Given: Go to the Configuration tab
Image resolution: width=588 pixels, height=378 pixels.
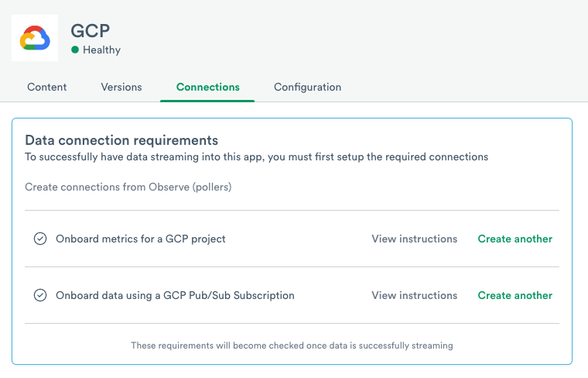Looking at the screenshot, I should tap(307, 87).
